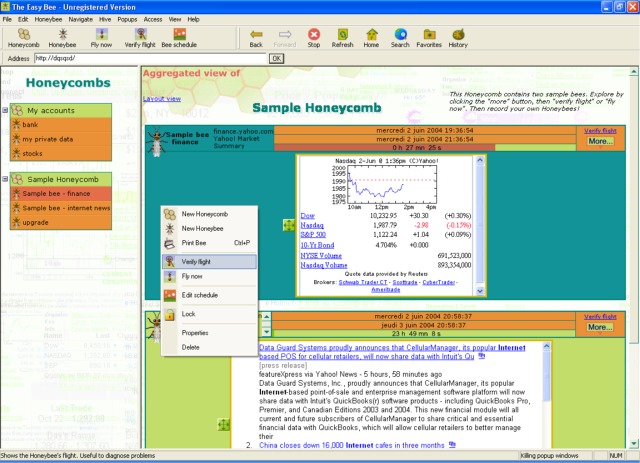Click inside the Address input field

click(150, 58)
